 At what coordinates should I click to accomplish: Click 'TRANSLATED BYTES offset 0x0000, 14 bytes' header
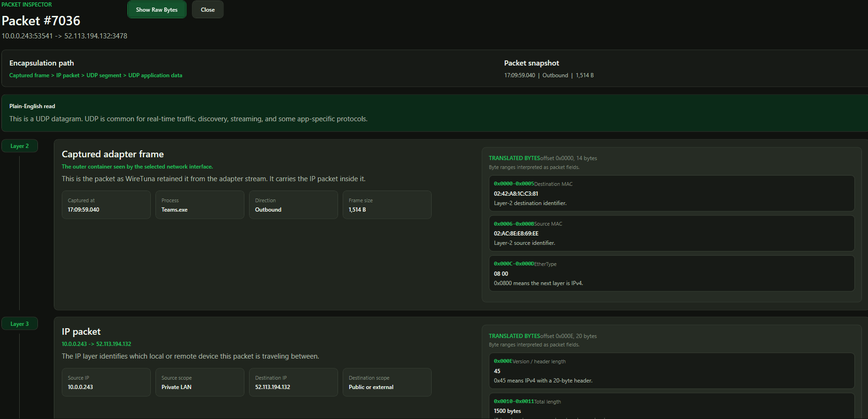click(543, 158)
